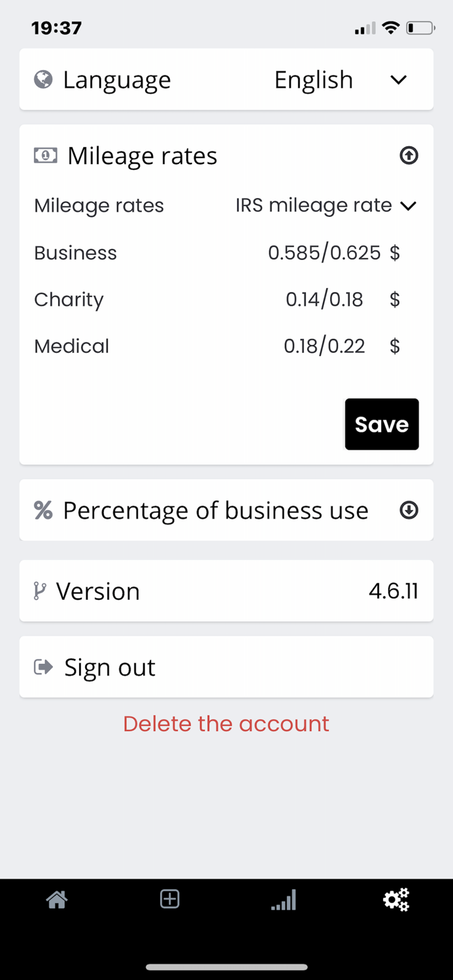Viewport: 453px width, 980px height.
Task: Select the Sign out row
Action: coord(226,666)
